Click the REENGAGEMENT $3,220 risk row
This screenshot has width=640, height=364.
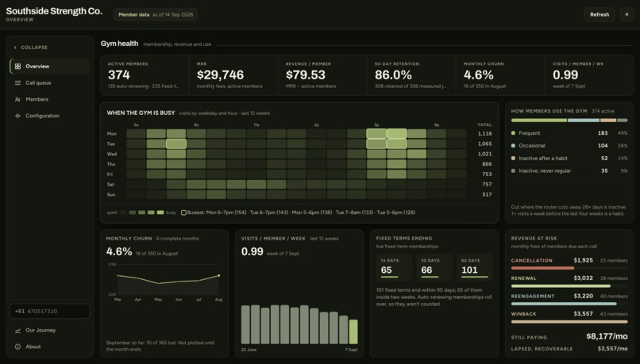[x=569, y=300]
